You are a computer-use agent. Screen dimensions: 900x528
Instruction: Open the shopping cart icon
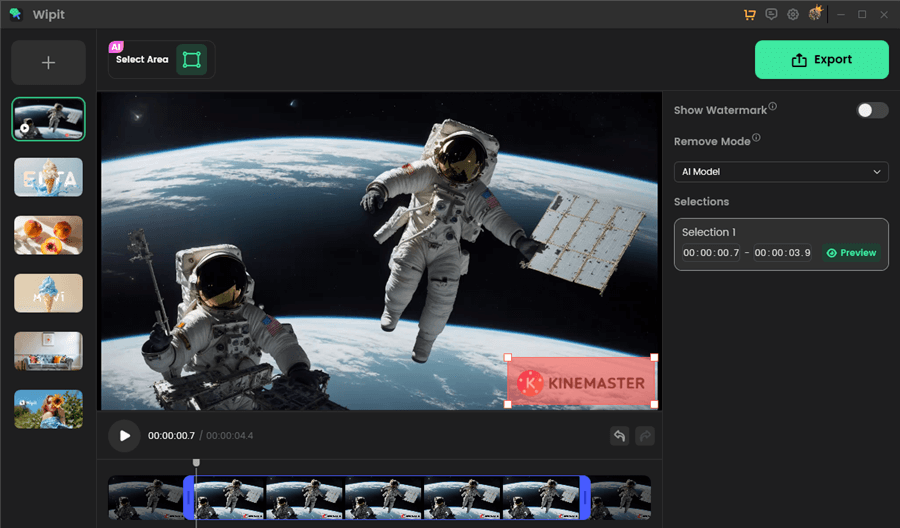tap(750, 14)
